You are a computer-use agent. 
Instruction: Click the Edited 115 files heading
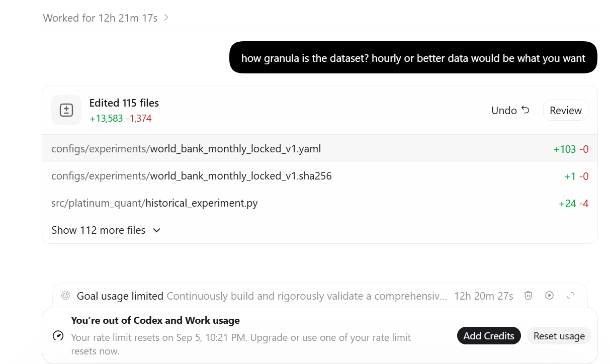coord(124,103)
